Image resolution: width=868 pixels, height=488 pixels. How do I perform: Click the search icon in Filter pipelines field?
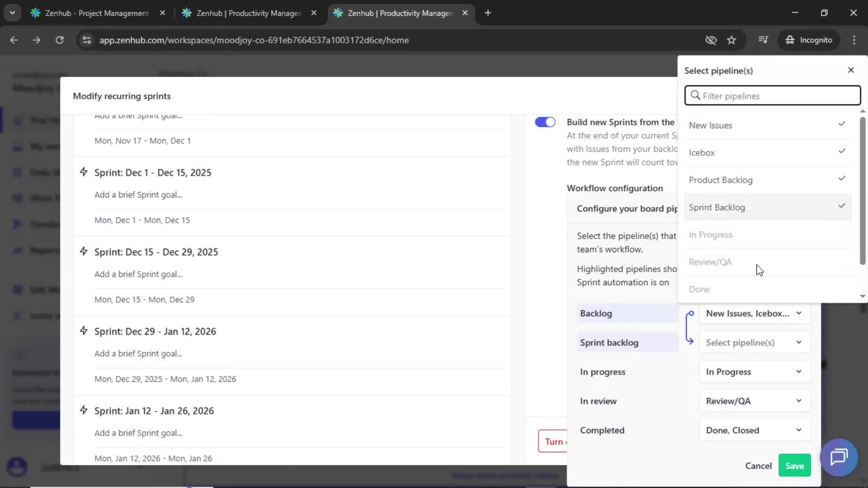point(695,96)
